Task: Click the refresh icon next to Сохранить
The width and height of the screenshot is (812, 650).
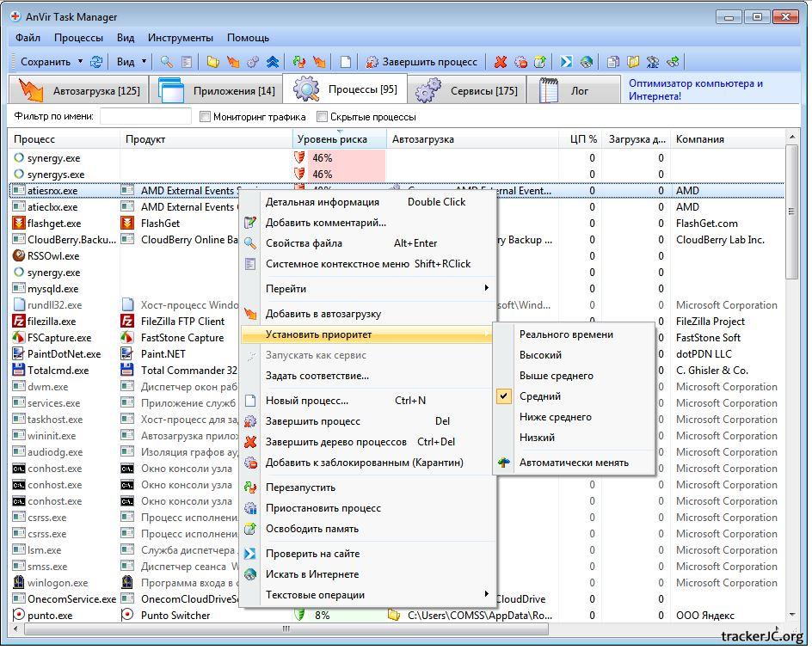Action: pyautogui.click(x=96, y=62)
